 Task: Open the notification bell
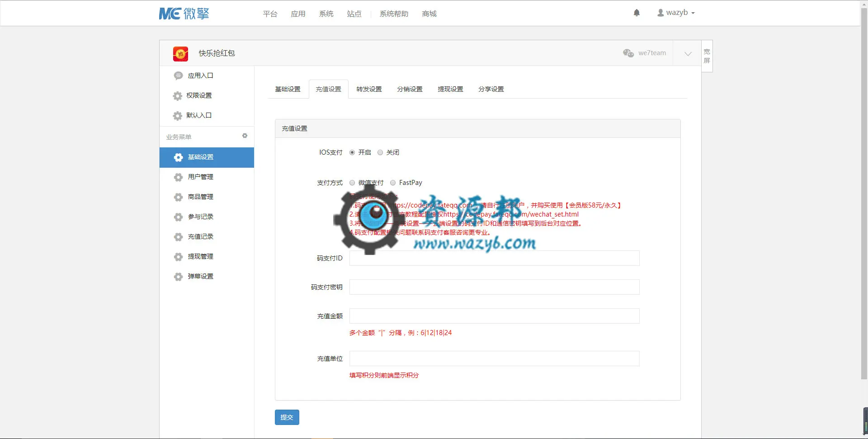click(x=637, y=13)
